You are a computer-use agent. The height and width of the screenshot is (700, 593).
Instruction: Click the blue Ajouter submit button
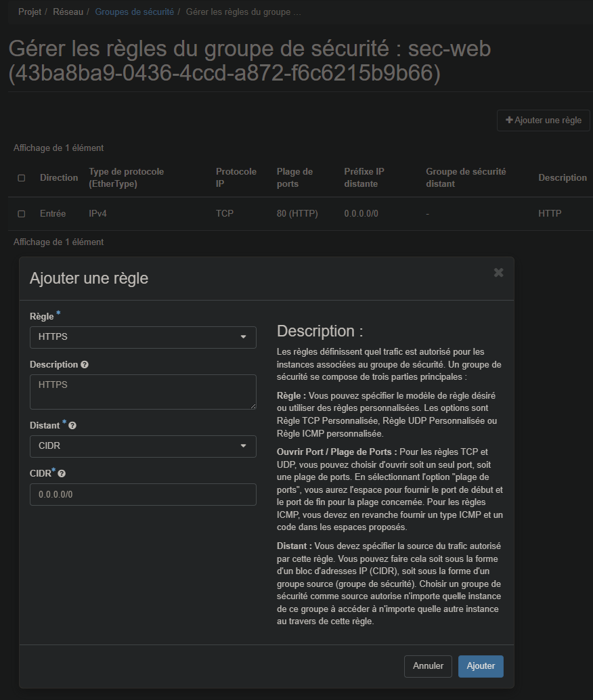coord(481,666)
